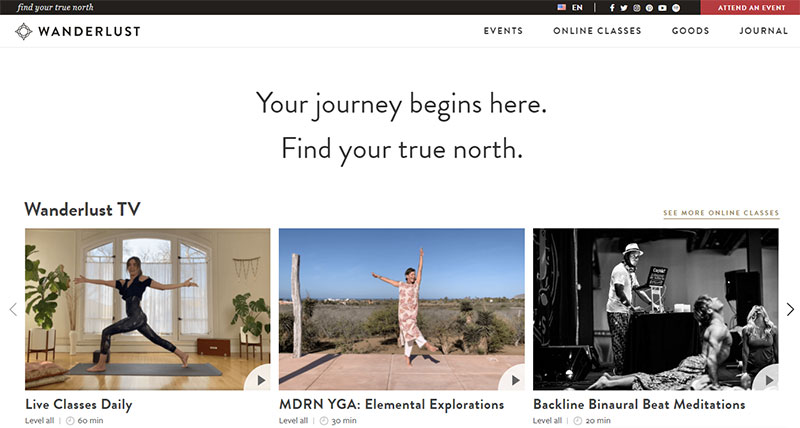Viewport: 800px width, 428px height.
Task: Open the Facebook social icon
Action: [x=612, y=8]
